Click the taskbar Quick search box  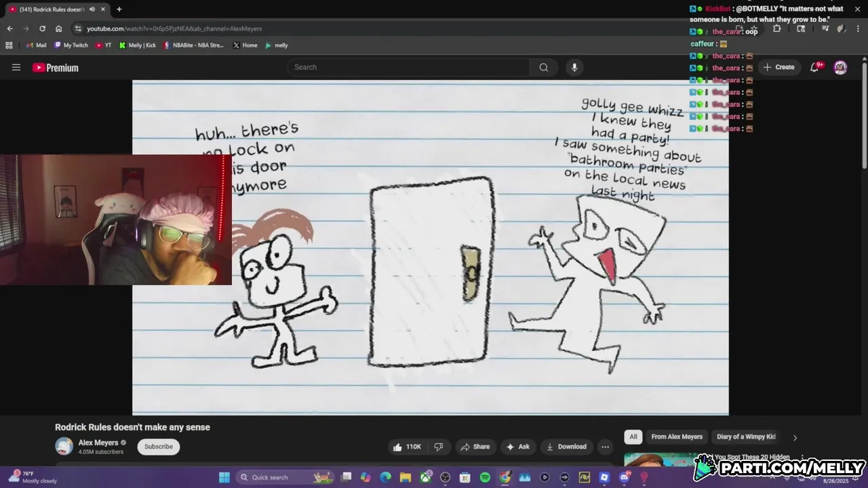(x=285, y=477)
